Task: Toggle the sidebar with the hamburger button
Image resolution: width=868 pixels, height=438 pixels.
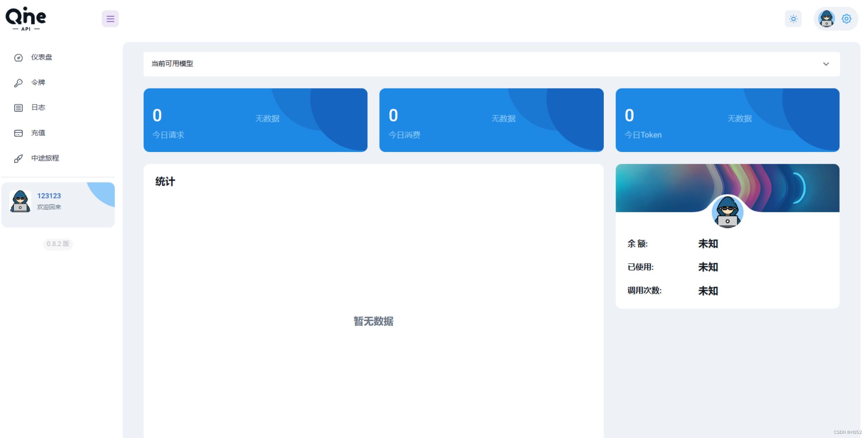Action: [x=110, y=19]
